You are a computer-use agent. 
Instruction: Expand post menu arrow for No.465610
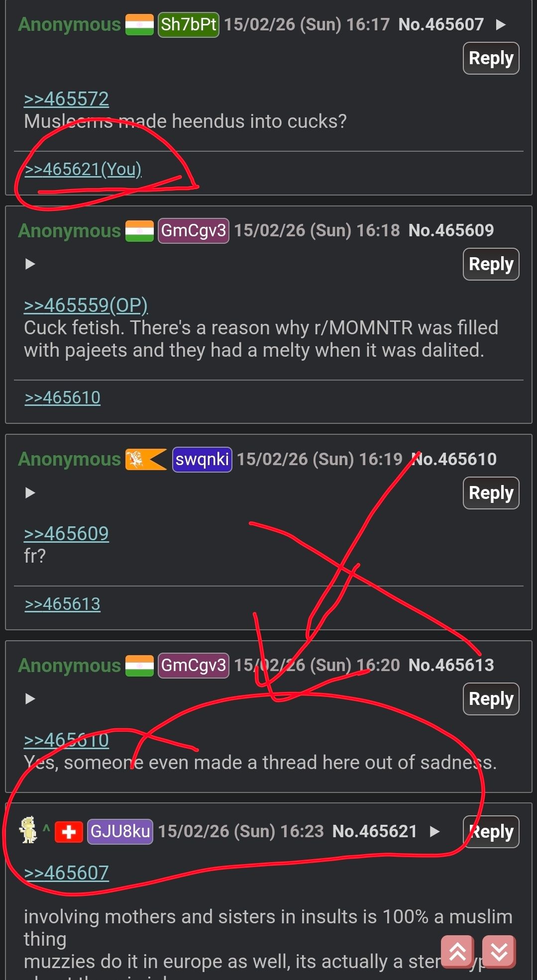pyautogui.click(x=30, y=492)
